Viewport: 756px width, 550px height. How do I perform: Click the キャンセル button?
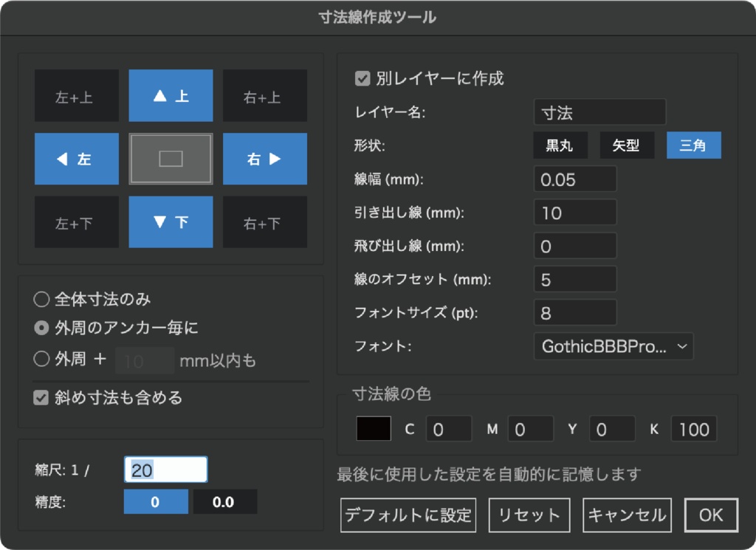(x=628, y=515)
